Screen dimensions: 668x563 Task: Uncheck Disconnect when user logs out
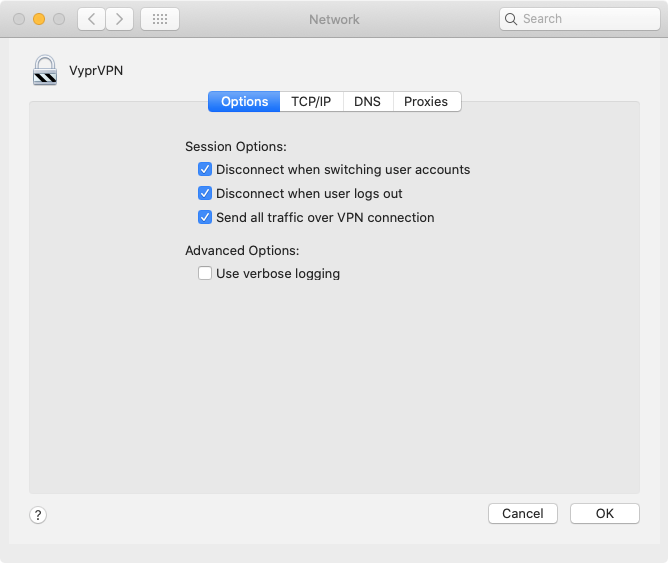click(205, 194)
